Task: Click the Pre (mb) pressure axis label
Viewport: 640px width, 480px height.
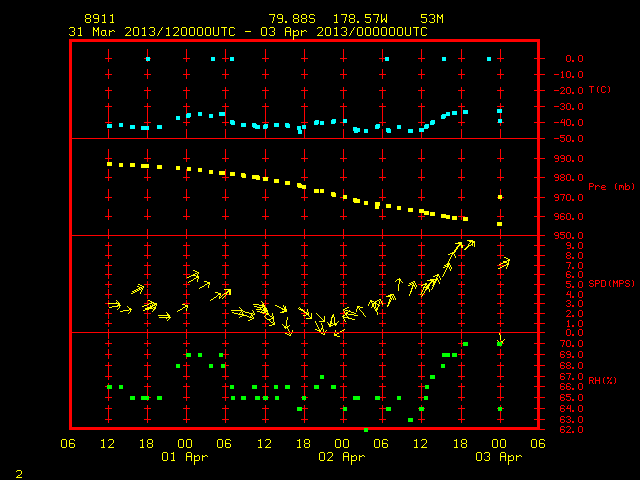Action: [611, 187]
